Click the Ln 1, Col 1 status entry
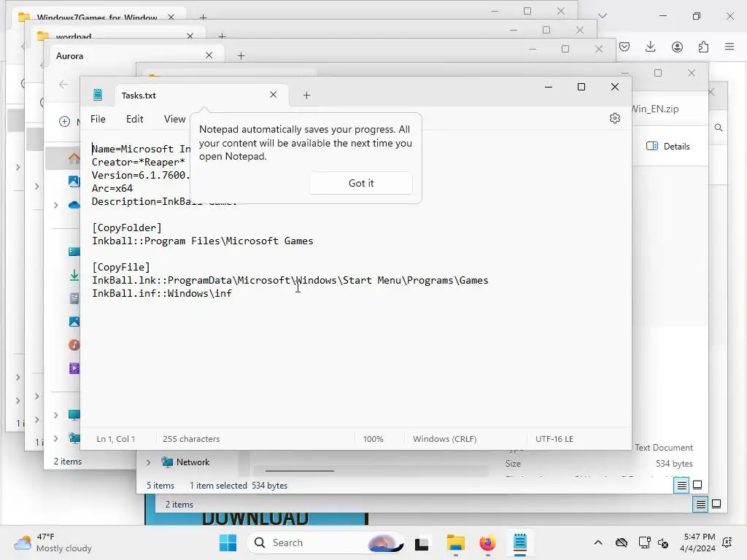Viewport: 747px width, 560px height. point(116,438)
